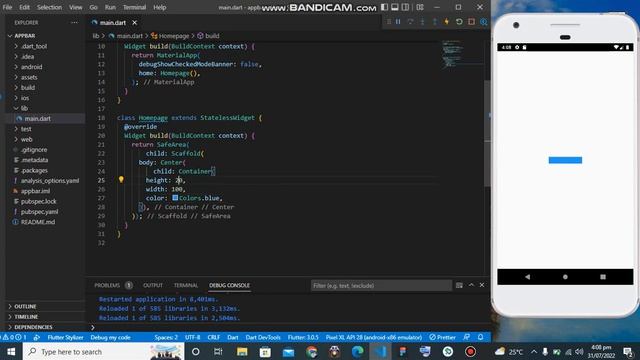
Task: Open Explorer more actions ellipsis
Action: coord(74,22)
